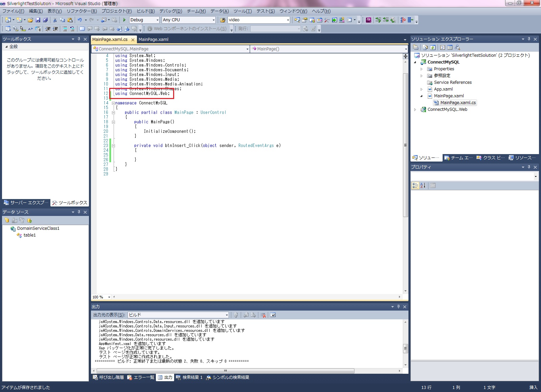541x392 pixels.
Task: Open the デバッグ(D) menu
Action: (x=171, y=11)
